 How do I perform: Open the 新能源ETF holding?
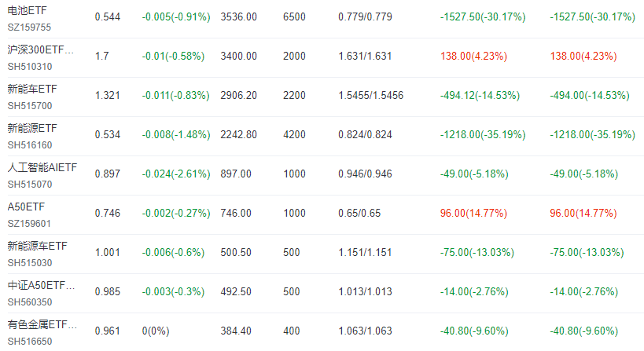[32, 128]
